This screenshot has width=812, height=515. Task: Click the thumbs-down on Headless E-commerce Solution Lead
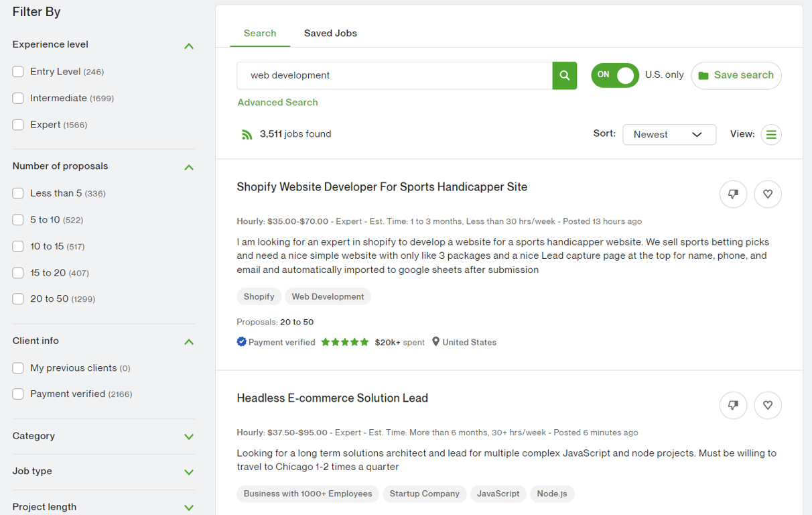[733, 405]
